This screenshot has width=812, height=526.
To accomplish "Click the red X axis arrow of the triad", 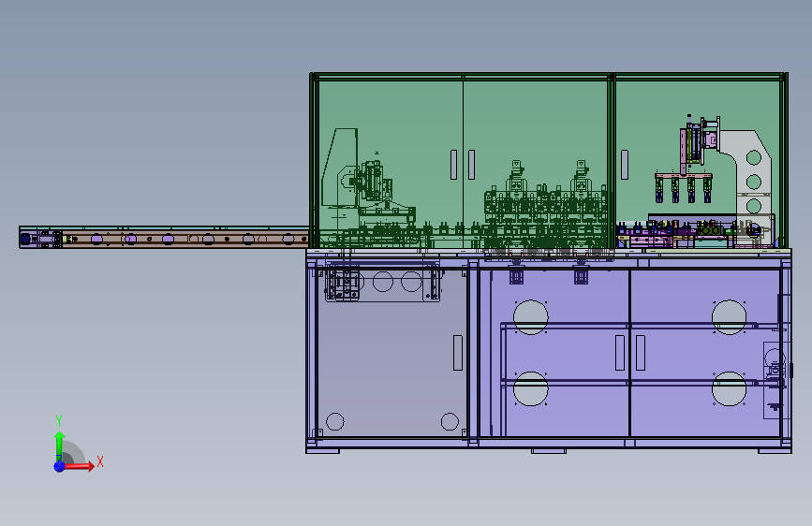I will 78,466.
